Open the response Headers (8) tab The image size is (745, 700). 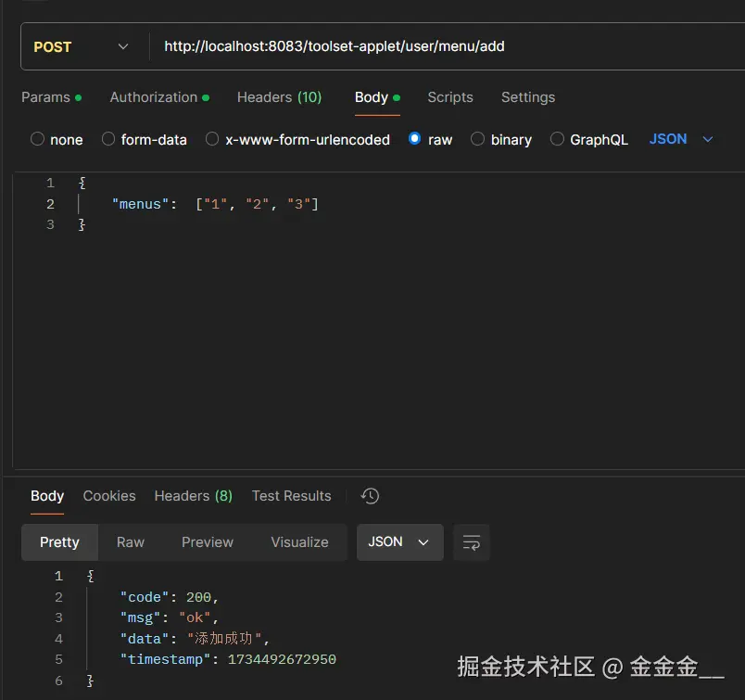[194, 495]
